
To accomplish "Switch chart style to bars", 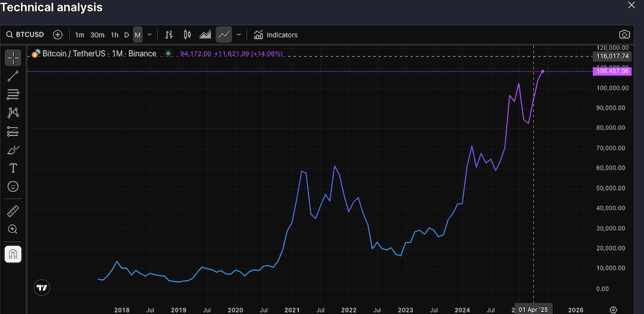I will click(x=169, y=35).
